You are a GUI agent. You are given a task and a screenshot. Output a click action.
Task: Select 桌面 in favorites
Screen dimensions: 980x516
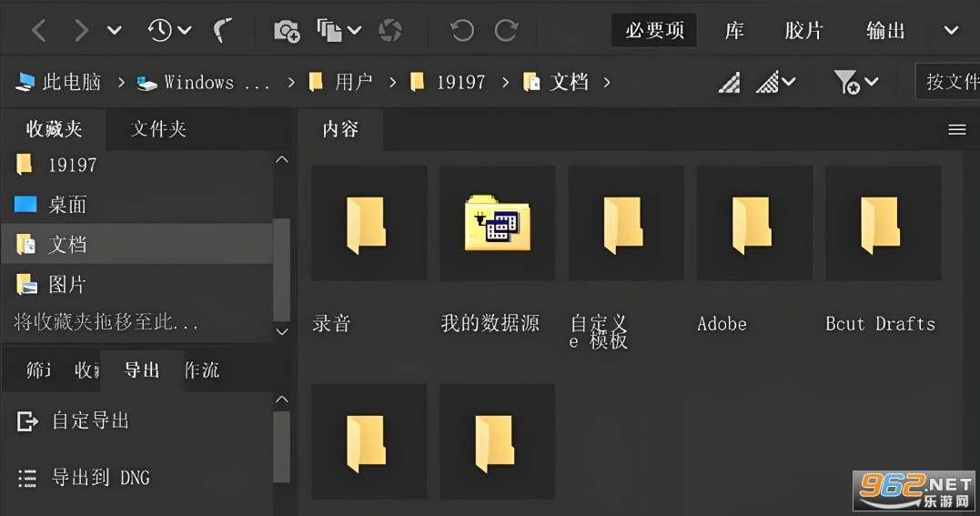(x=136, y=205)
